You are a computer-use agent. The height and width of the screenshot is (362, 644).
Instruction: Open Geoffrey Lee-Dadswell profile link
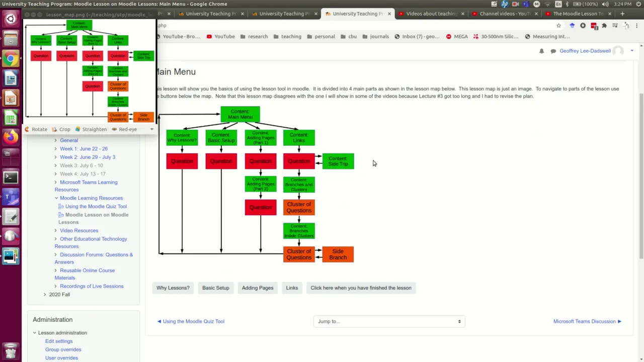(x=585, y=51)
